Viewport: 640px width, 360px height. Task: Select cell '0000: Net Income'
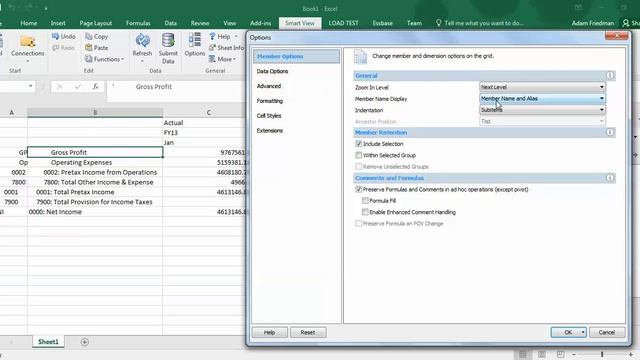(95, 212)
